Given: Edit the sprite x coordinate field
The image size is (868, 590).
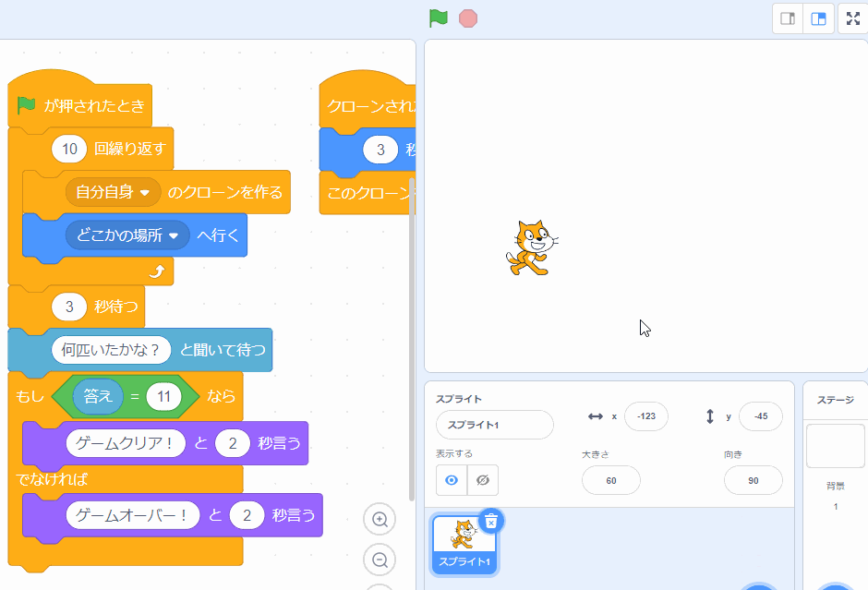Looking at the screenshot, I should [x=645, y=416].
